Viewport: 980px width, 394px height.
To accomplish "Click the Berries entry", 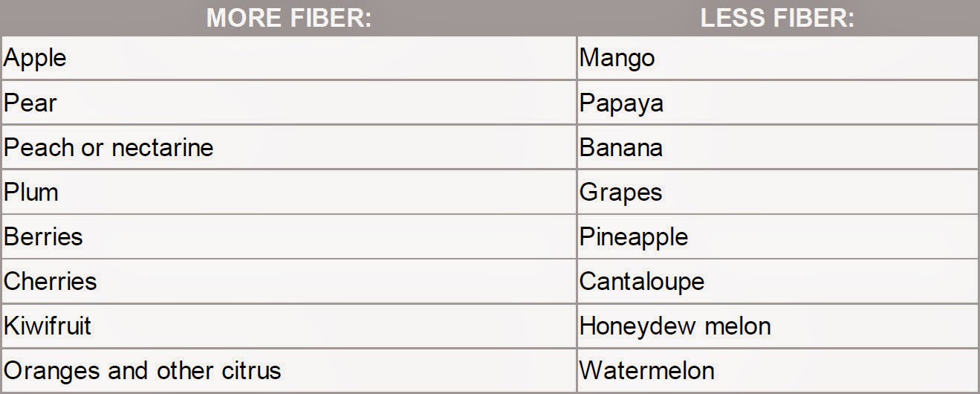I will click(x=288, y=236).
